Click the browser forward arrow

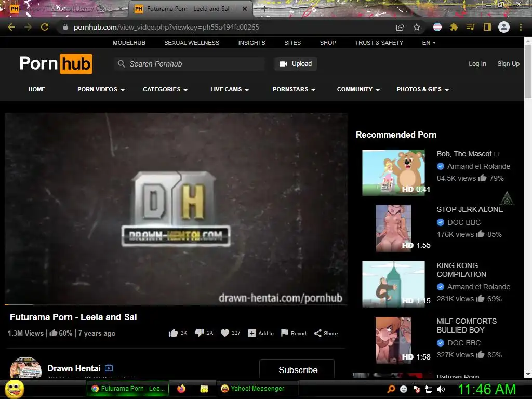[28, 27]
